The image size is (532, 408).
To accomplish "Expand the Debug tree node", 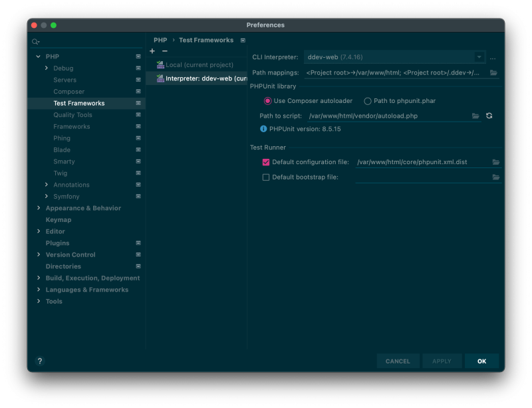I will [x=46, y=68].
